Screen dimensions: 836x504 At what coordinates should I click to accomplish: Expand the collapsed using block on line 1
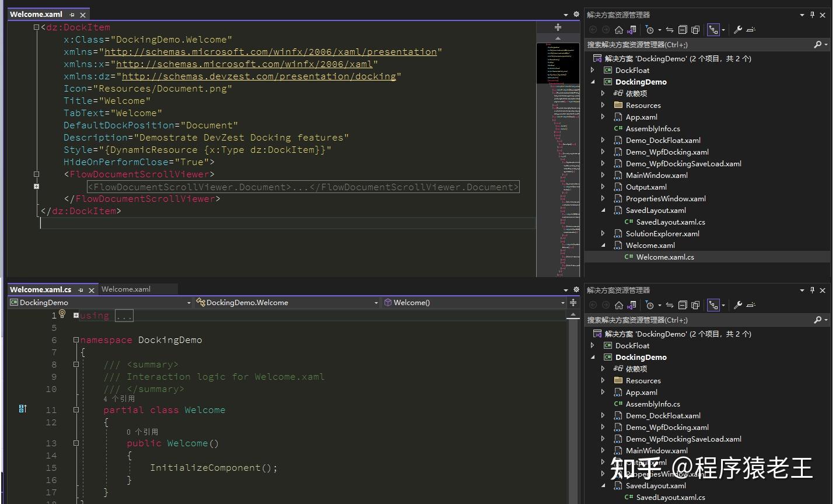(x=76, y=316)
